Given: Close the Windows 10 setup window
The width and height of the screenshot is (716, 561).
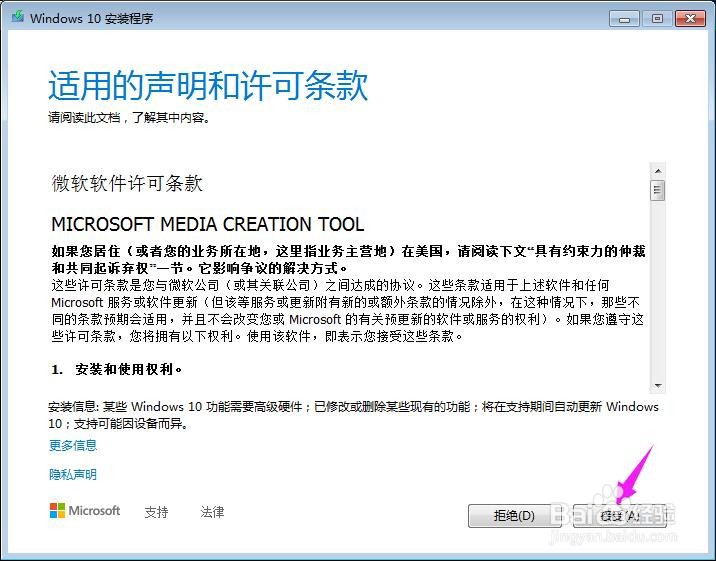Looking at the screenshot, I should tap(690, 19).
